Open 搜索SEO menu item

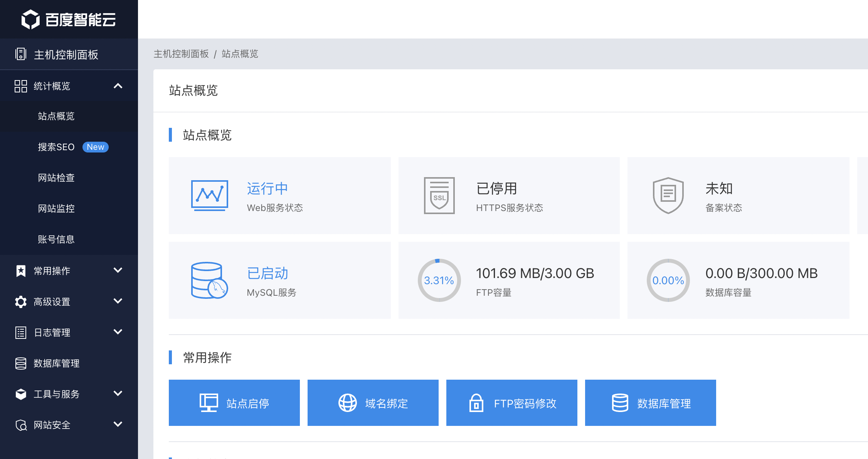(x=69, y=147)
